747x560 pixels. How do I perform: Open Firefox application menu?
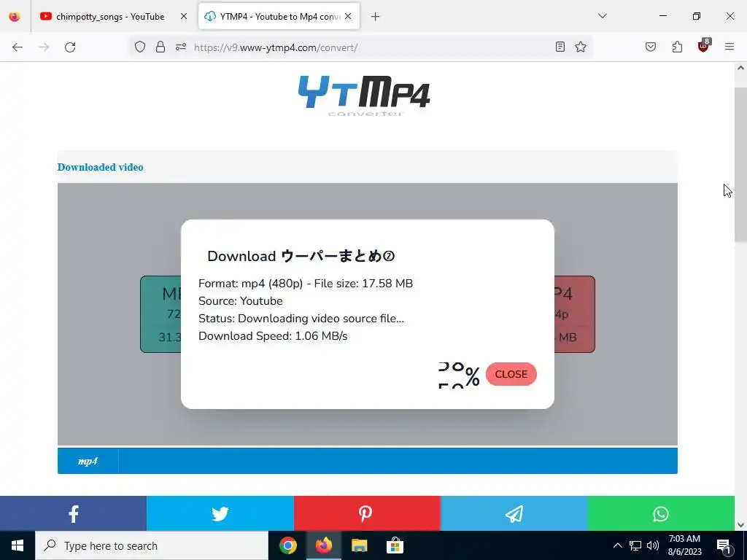(x=729, y=47)
